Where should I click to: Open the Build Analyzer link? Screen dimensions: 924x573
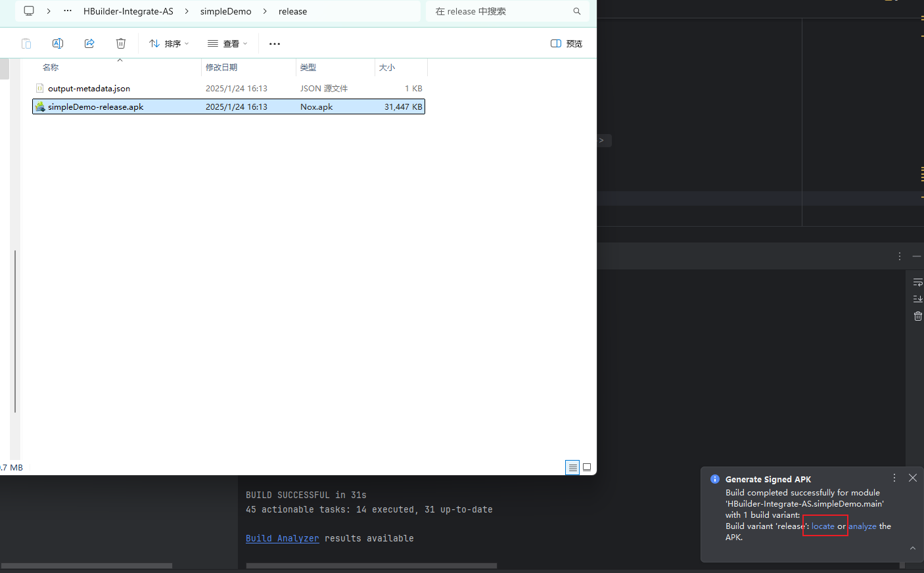point(283,538)
